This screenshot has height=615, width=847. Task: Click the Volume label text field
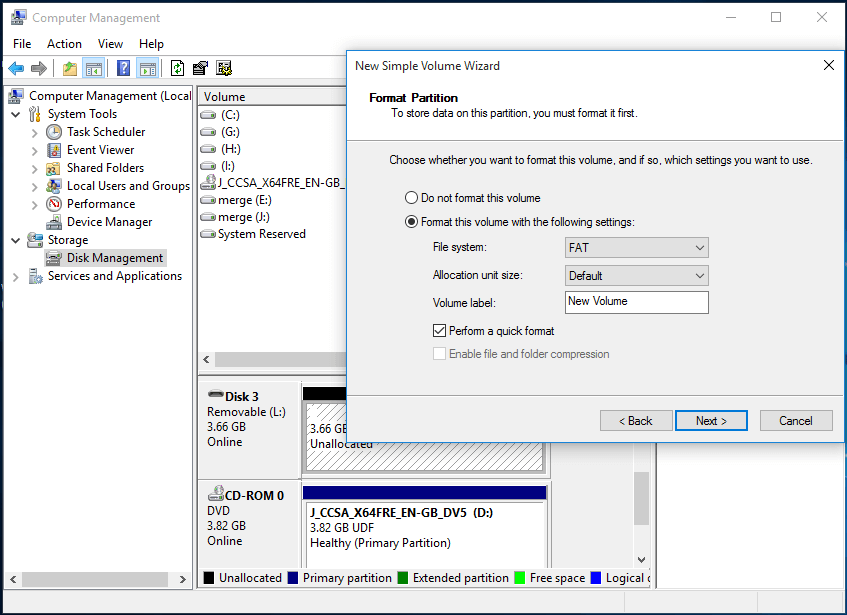636,302
